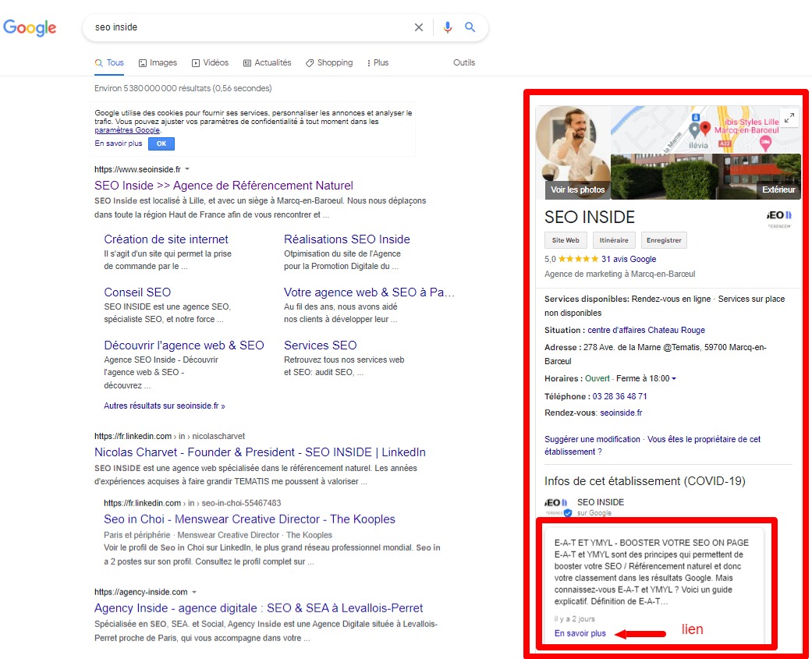Open the Services SEO sitelink
The height and width of the screenshot is (659, 812).
320,345
